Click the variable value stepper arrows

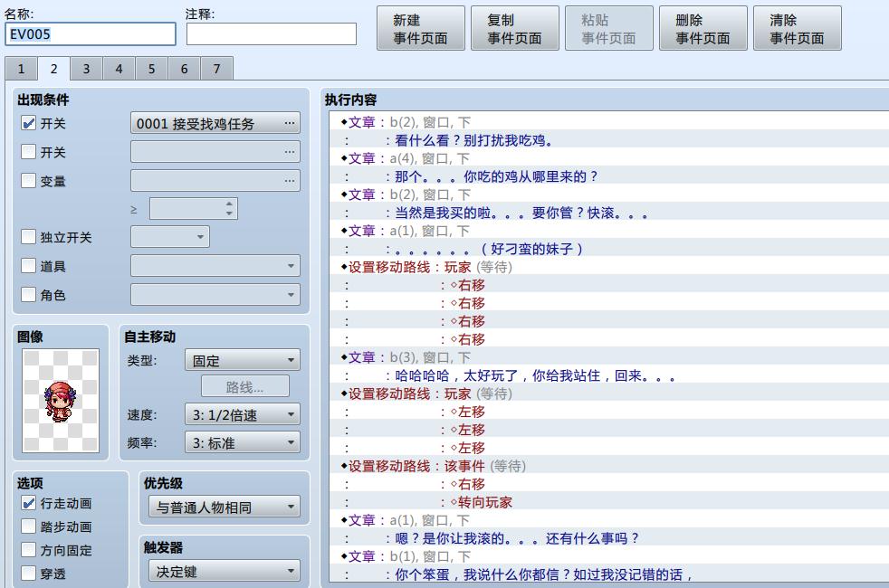point(229,208)
